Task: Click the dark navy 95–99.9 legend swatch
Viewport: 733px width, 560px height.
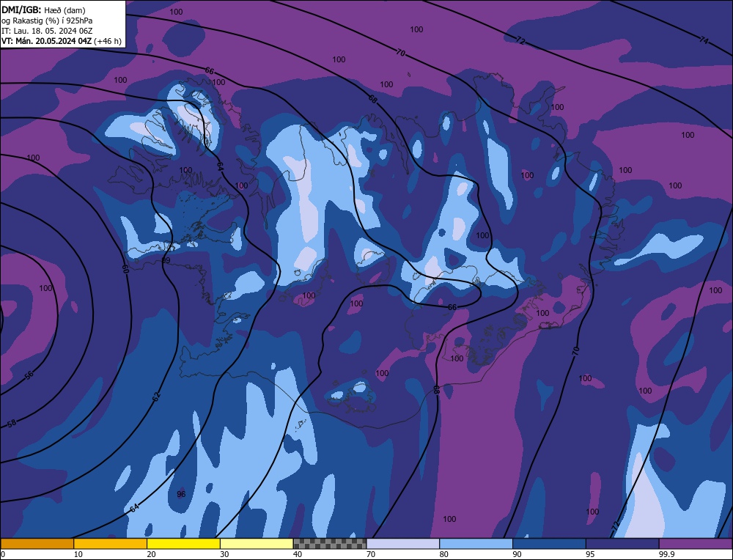Action: pos(622,544)
